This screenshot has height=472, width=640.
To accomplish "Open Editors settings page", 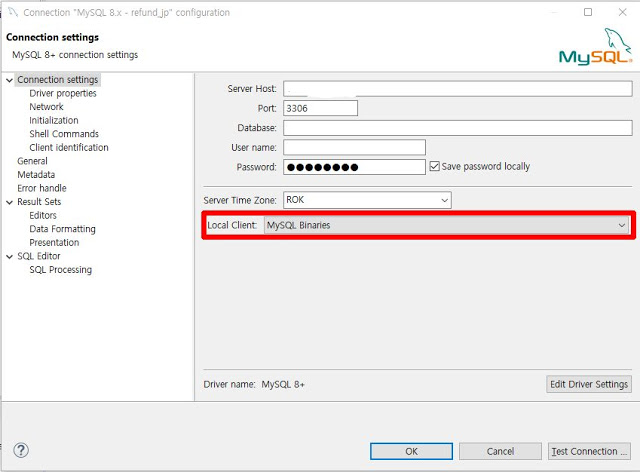I will tap(43, 215).
